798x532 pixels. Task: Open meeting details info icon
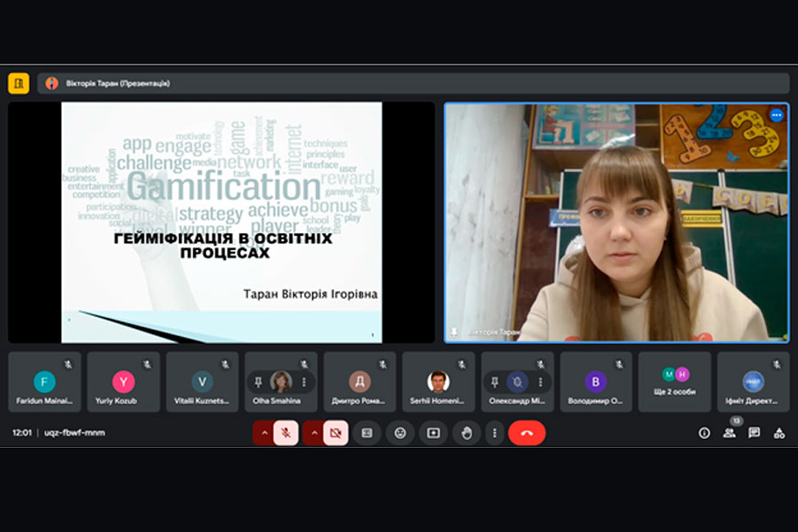[704, 433]
